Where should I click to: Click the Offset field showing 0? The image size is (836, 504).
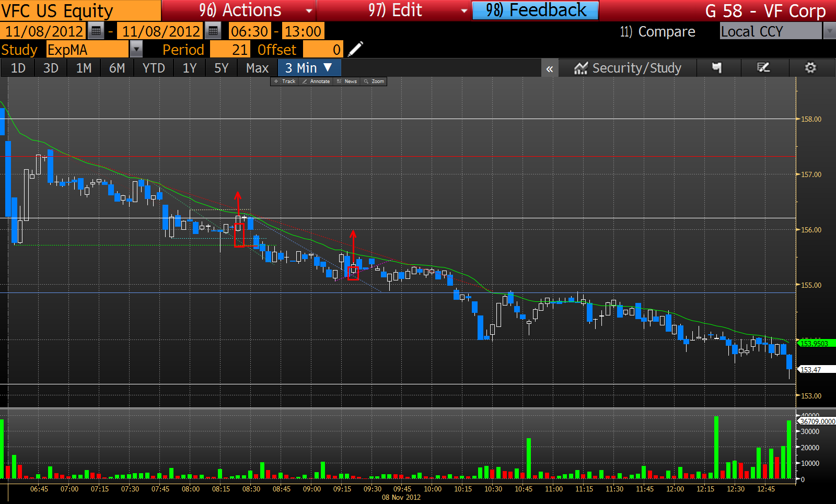coord(323,50)
